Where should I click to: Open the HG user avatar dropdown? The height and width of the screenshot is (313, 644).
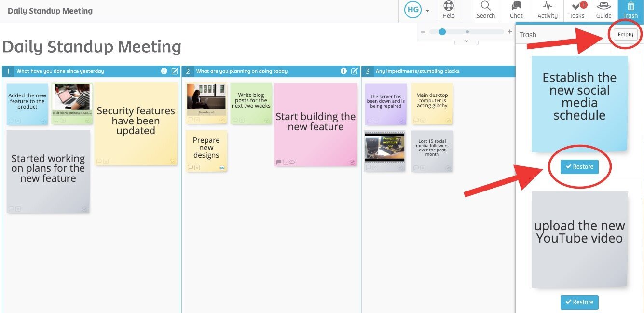point(417,11)
